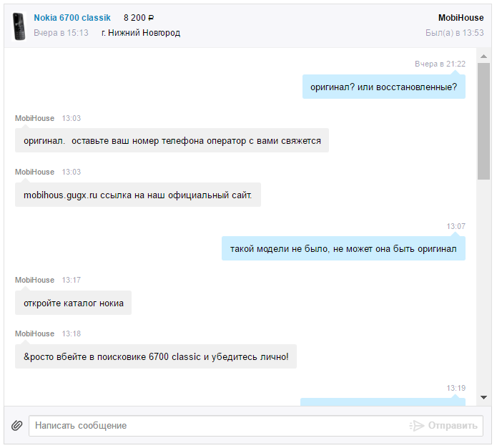Click timestamp Вчера в 21:22
Image resolution: width=497 pixels, height=448 pixels.
point(440,64)
